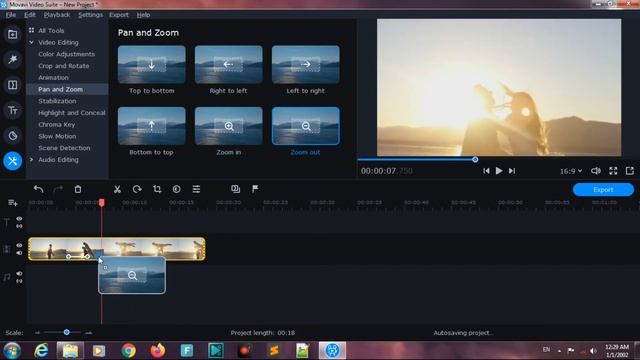Image resolution: width=640 pixels, height=360 pixels.
Task: Select Top to bottom pan preset
Action: (x=151, y=64)
